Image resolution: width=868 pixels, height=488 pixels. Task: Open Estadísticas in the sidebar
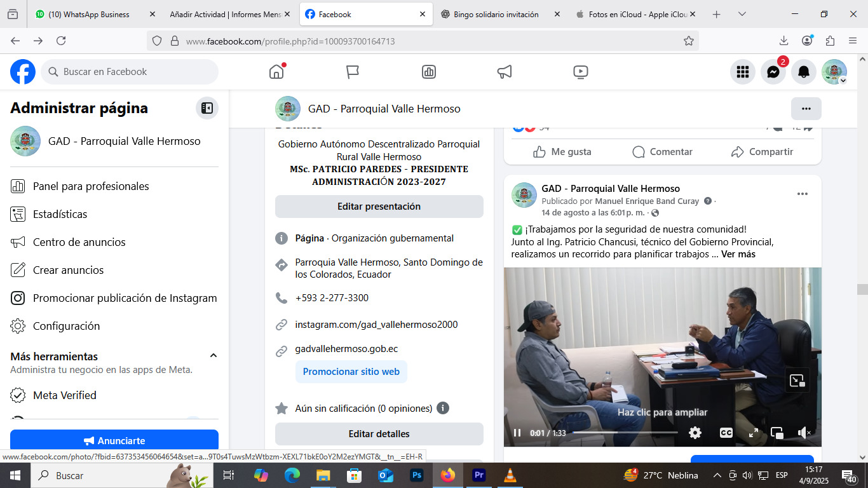click(x=60, y=214)
